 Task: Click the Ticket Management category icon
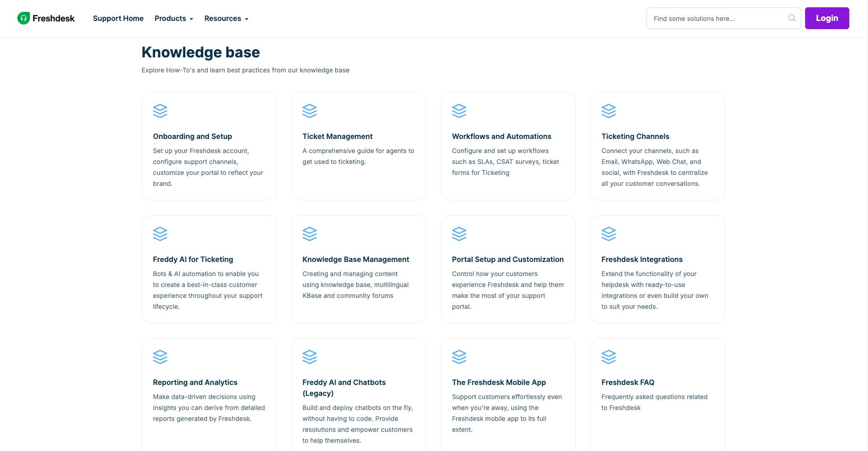pyautogui.click(x=310, y=111)
